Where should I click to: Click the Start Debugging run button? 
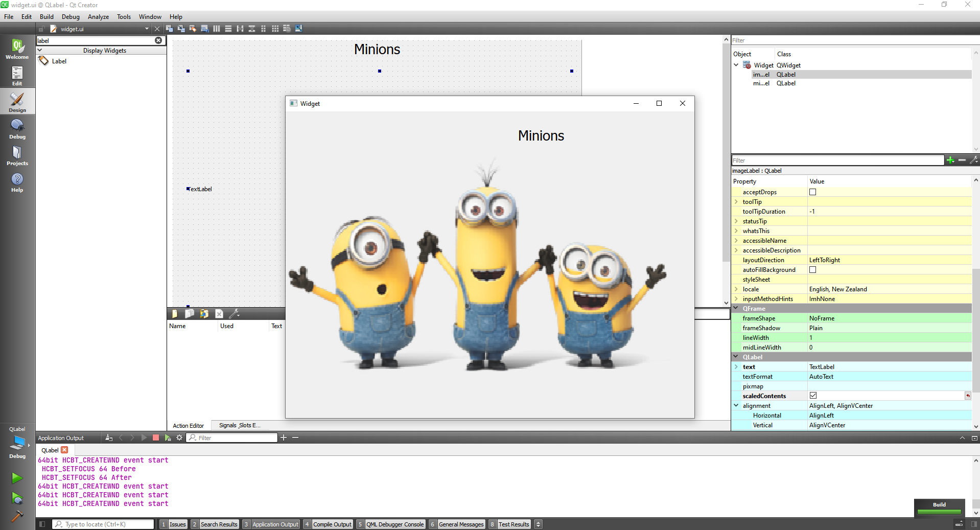[x=17, y=498]
